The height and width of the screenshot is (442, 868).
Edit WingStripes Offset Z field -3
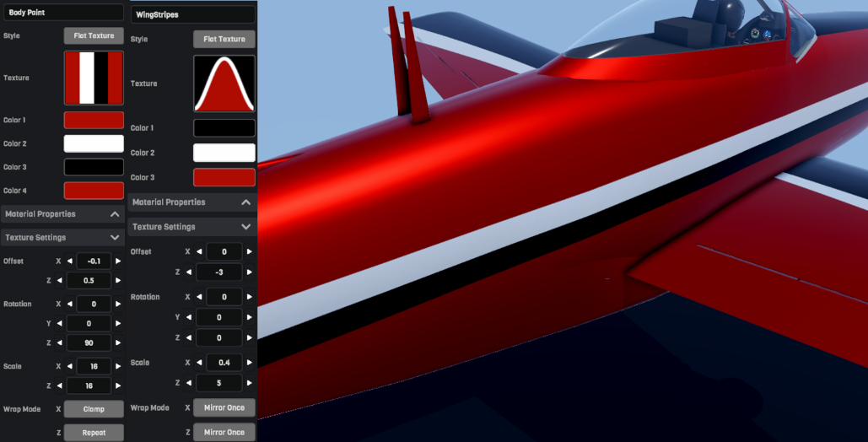[218, 272]
